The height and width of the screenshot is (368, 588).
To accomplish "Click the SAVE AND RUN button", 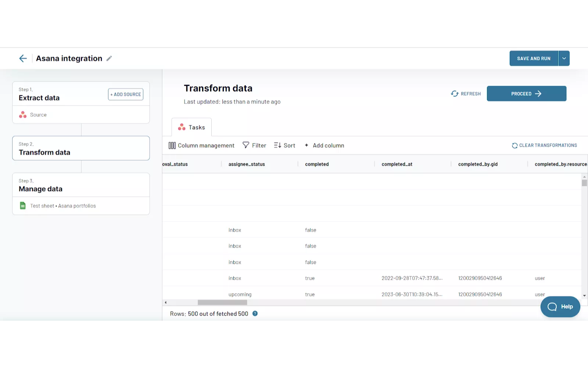I will pyautogui.click(x=534, y=59).
